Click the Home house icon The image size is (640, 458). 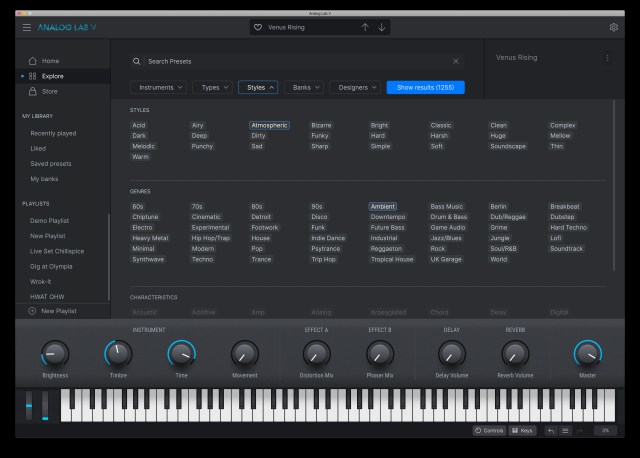pos(33,61)
